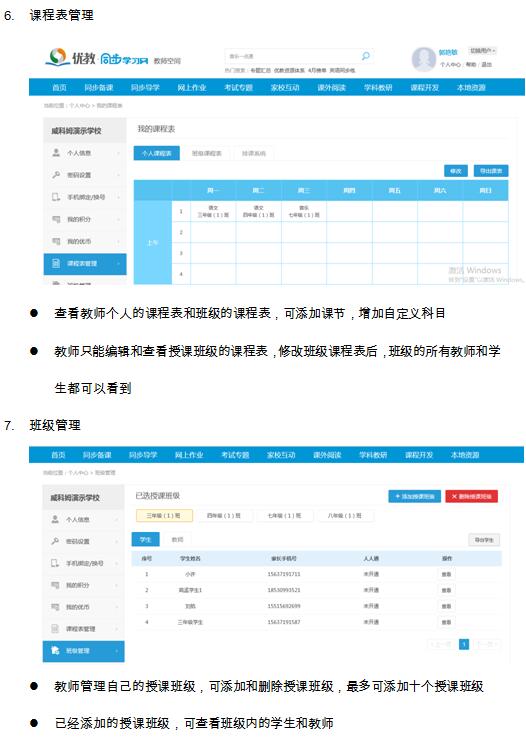Switch to 个人课程表 tab

[157, 153]
